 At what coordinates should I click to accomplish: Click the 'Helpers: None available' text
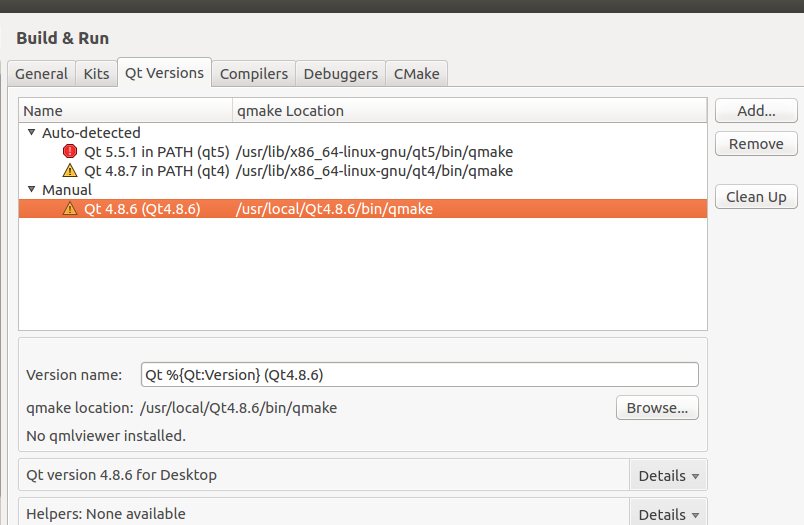click(106, 514)
